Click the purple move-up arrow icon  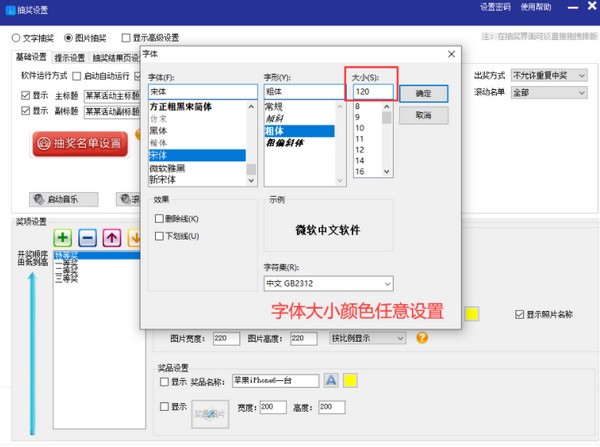point(111,238)
